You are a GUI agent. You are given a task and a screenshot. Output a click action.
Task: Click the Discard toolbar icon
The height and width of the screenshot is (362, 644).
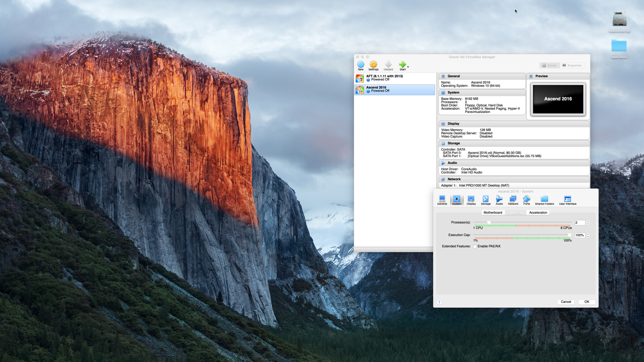tap(388, 66)
